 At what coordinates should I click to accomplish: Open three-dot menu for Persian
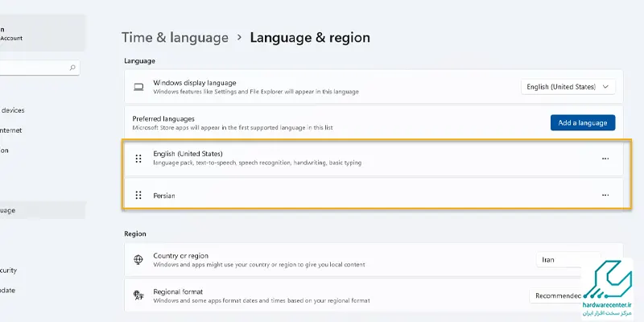[x=605, y=195]
